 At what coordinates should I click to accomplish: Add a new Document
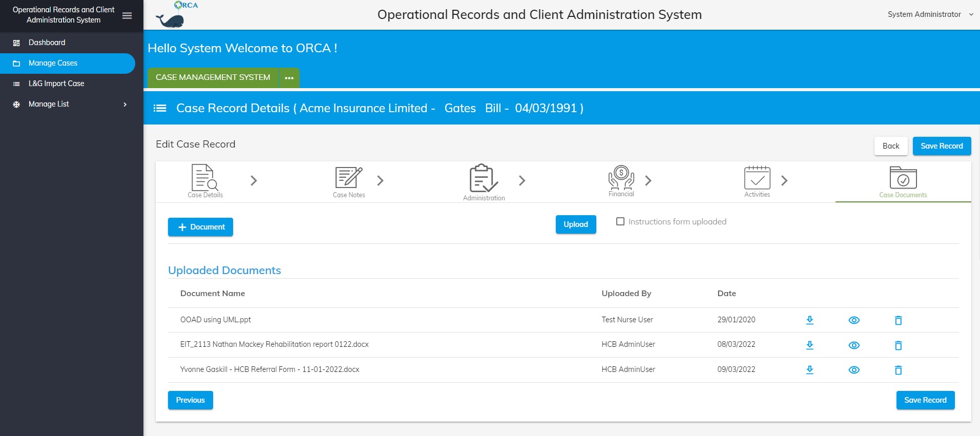coord(200,227)
